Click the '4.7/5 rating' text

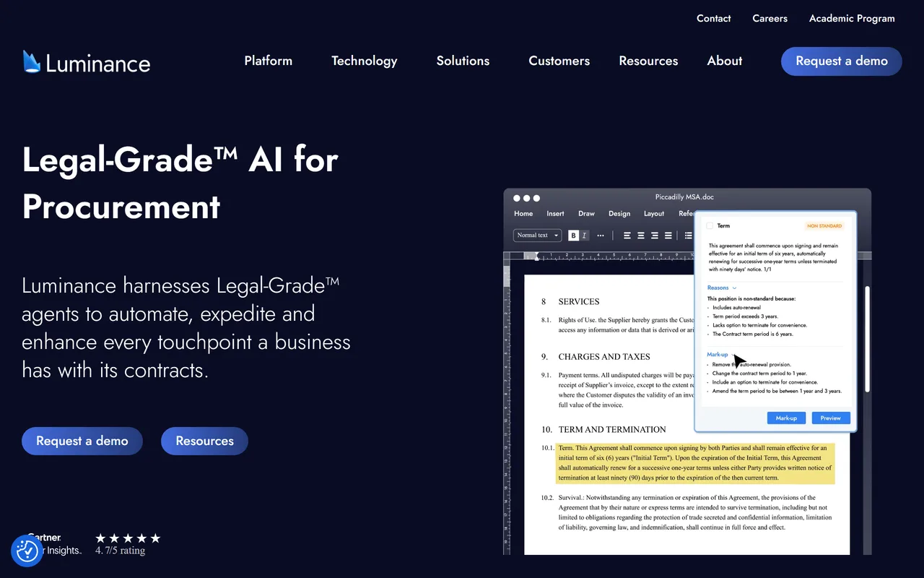click(121, 551)
